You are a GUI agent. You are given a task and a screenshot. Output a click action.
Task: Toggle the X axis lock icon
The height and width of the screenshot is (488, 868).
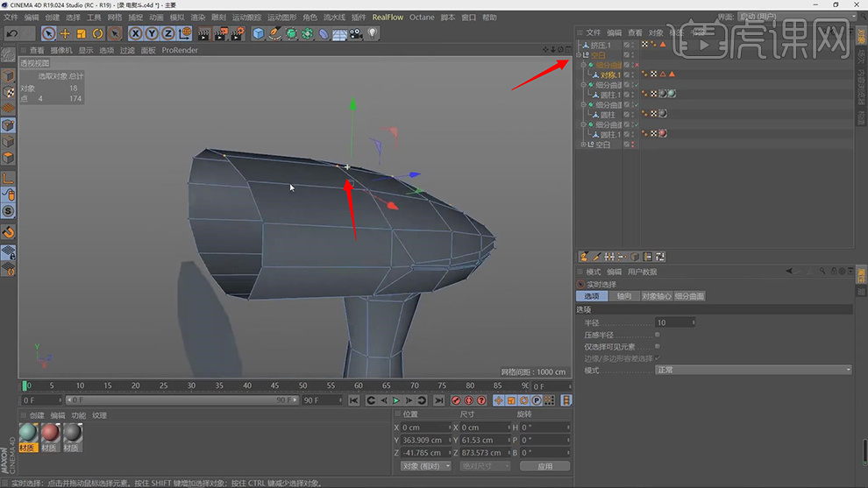click(136, 33)
